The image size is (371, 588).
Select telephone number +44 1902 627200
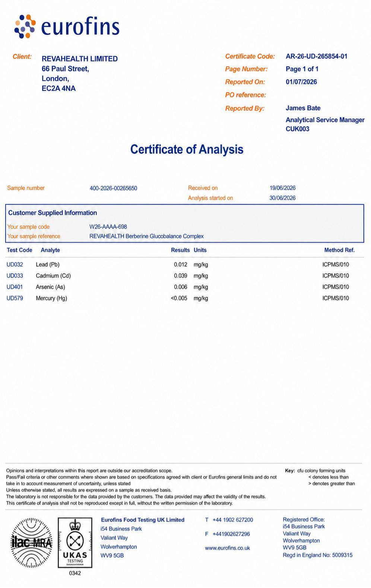pyautogui.click(x=233, y=520)
